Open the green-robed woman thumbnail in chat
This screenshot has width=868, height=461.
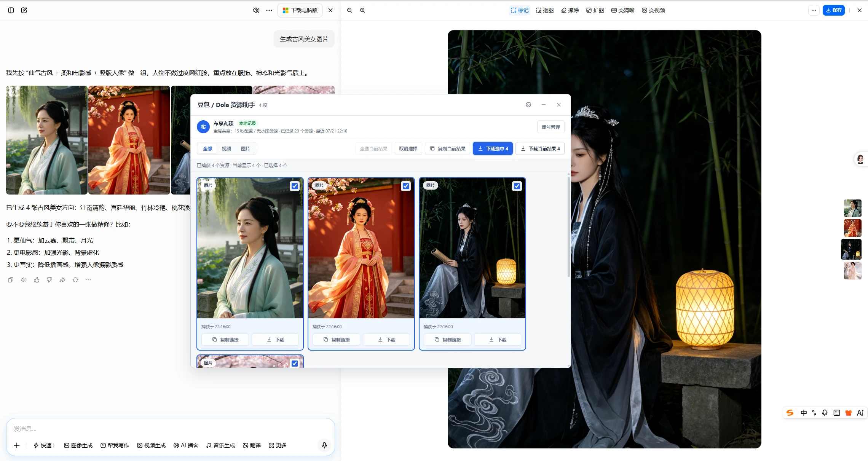47,140
